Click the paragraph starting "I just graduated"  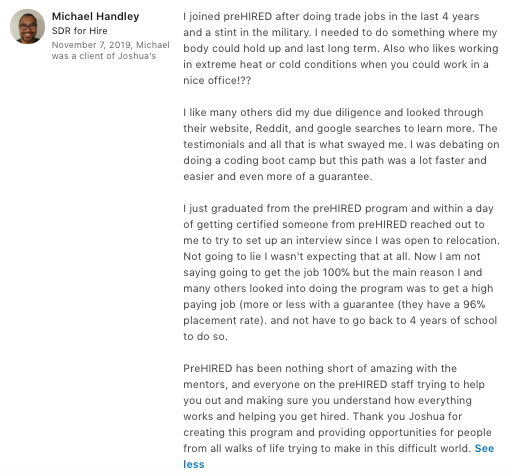(341, 272)
